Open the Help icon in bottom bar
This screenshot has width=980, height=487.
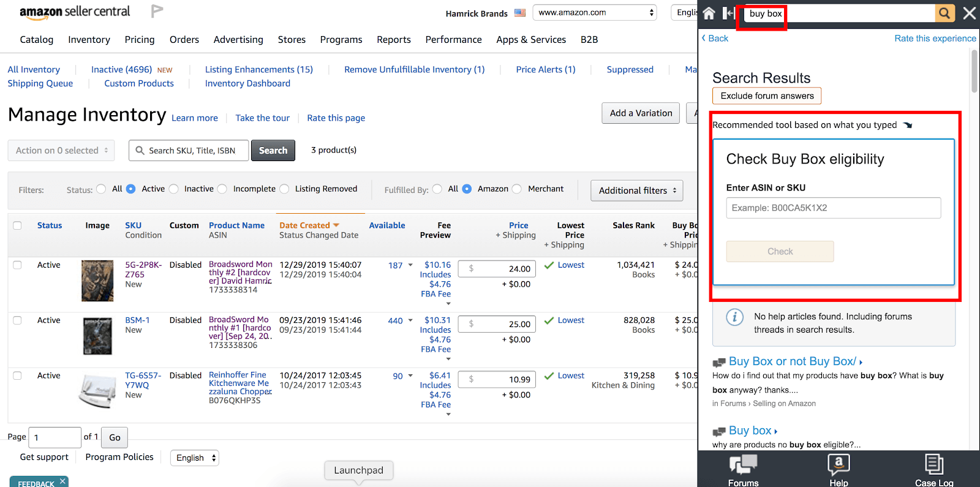pos(839,470)
